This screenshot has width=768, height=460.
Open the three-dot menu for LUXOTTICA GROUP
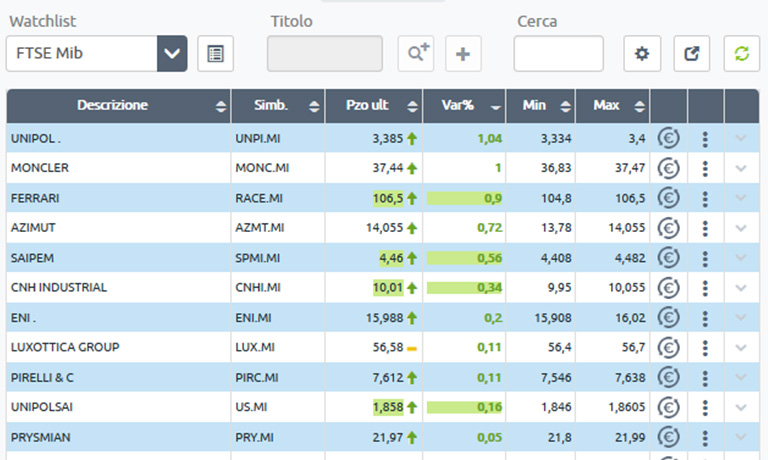(705, 348)
